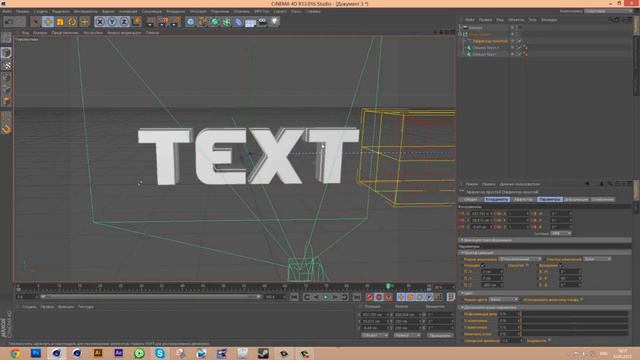640x360 pixels.
Task: Switch the coordinate system icon
Action: pyautogui.click(x=136, y=22)
